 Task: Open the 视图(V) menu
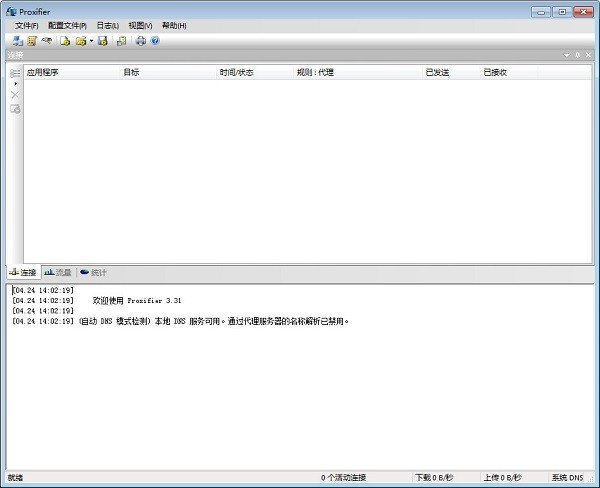click(140, 26)
